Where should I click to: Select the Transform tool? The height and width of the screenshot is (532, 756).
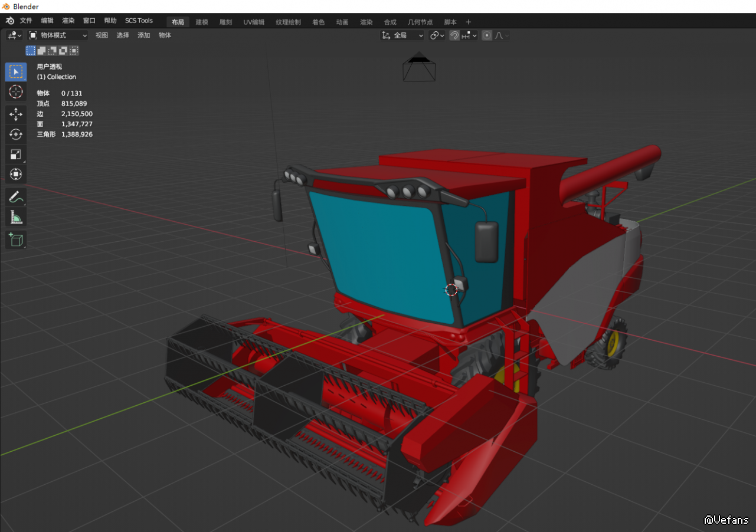click(x=16, y=174)
